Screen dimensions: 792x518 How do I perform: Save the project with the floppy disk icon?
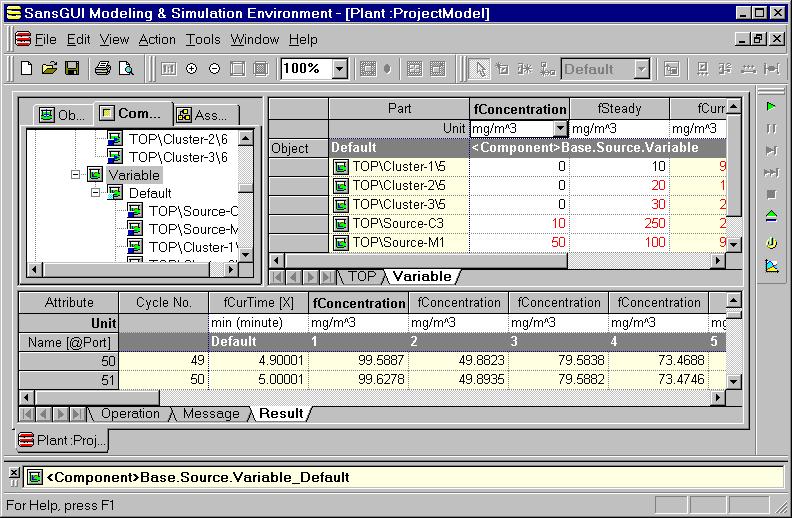coord(72,69)
